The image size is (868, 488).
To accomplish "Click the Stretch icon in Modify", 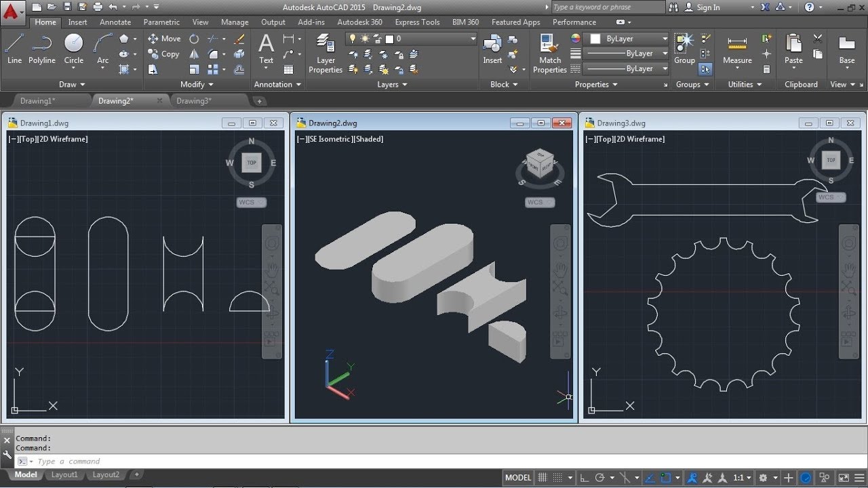I will (153, 69).
